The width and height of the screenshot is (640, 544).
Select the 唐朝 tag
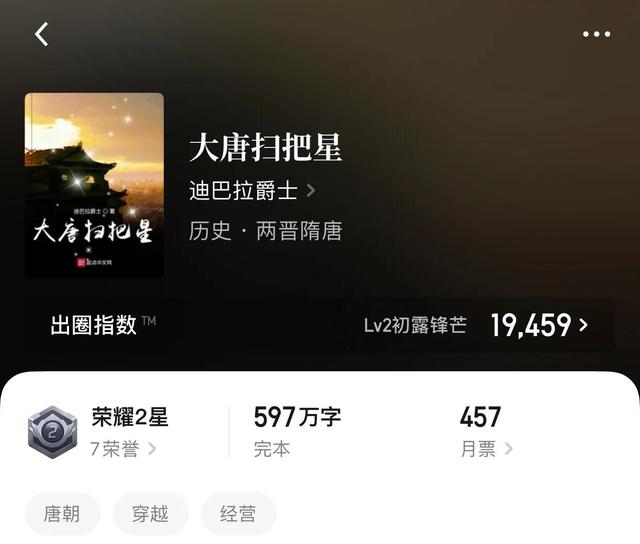tap(62, 514)
